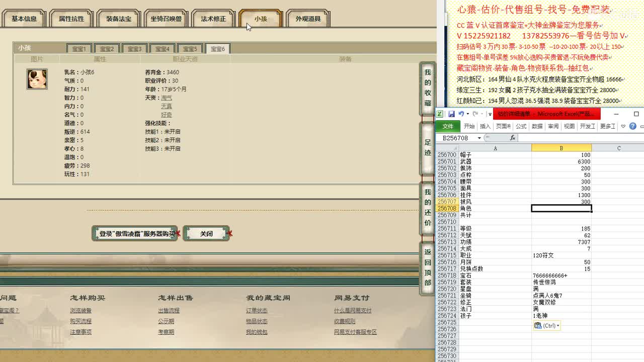The width and height of the screenshot is (644, 362).
Task: Select Excel column A header
Action: [x=495, y=148]
